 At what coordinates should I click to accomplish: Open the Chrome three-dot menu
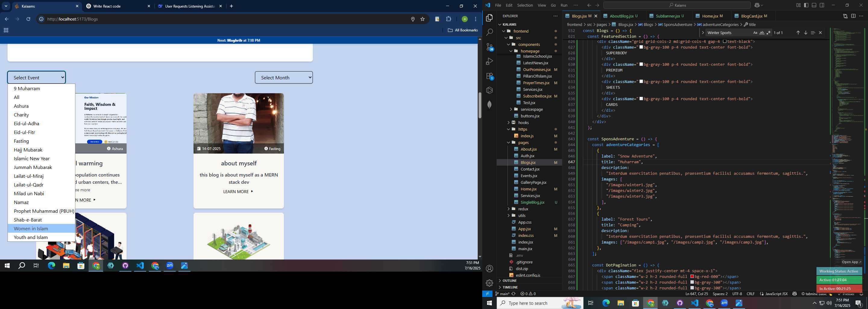476,19
